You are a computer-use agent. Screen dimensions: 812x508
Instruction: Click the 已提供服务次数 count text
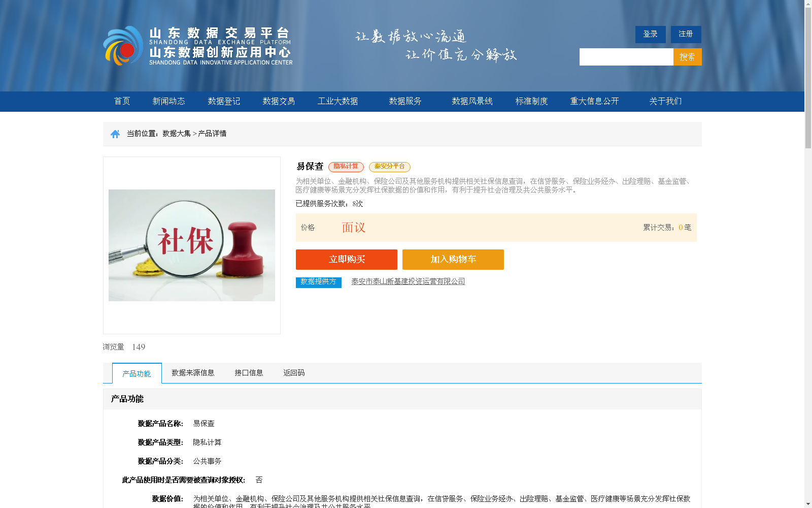[329, 204]
